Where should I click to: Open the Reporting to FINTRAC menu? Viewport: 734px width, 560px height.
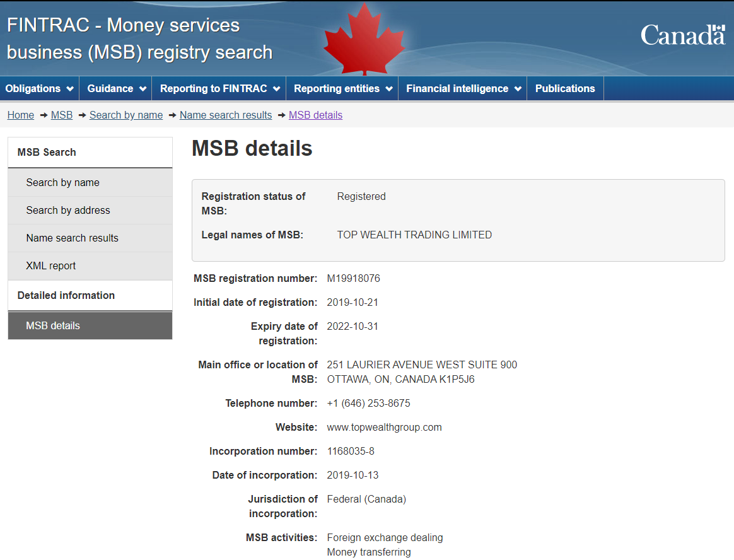219,88
